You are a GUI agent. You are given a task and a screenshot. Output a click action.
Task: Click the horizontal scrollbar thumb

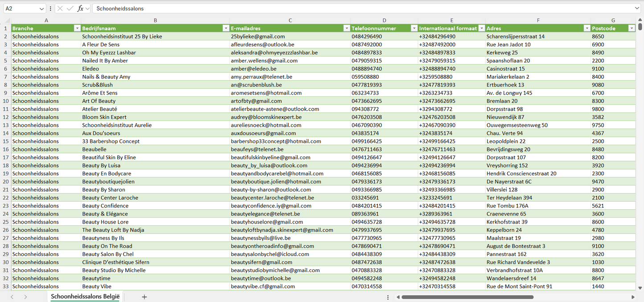[x=467, y=297]
